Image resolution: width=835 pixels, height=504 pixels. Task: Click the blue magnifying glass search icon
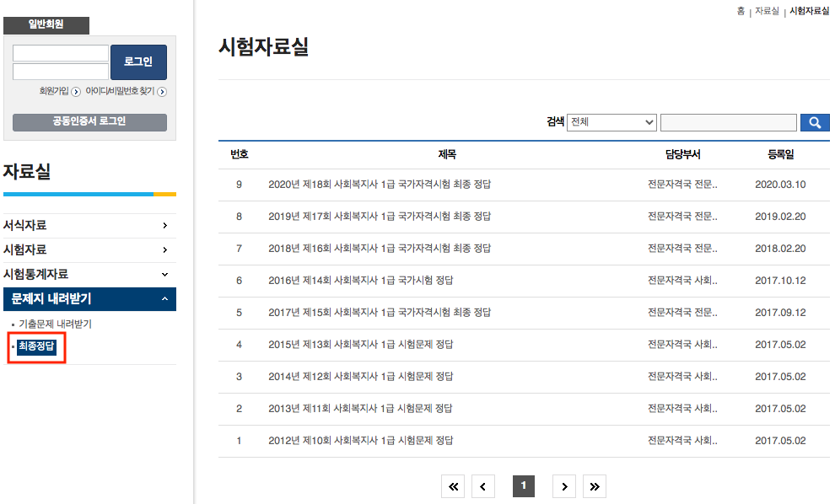coord(814,121)
